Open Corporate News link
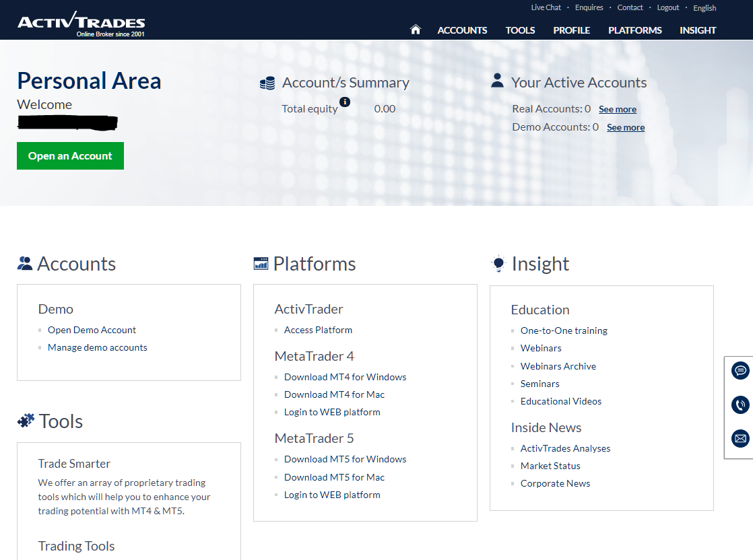Image resolution: width=753 pixels, height=560 pixels. pyautogui.click(x=555, y=483)
